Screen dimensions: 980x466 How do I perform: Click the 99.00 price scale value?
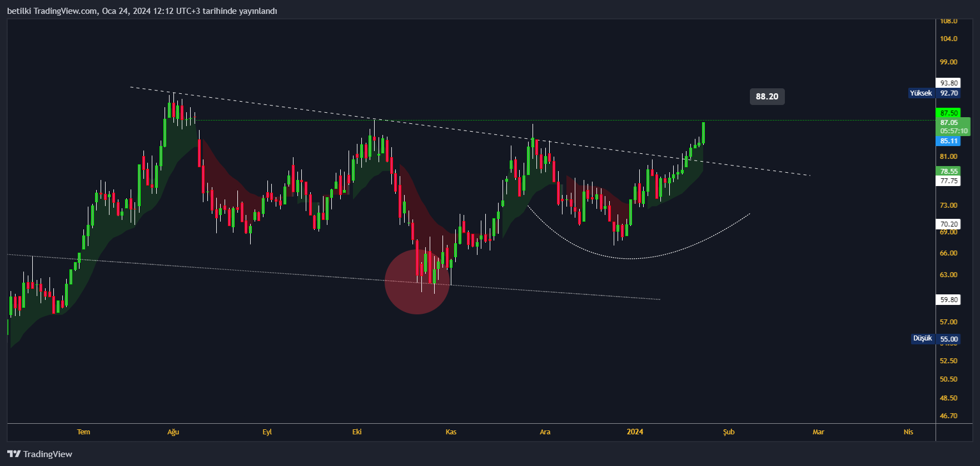(949, 62)
